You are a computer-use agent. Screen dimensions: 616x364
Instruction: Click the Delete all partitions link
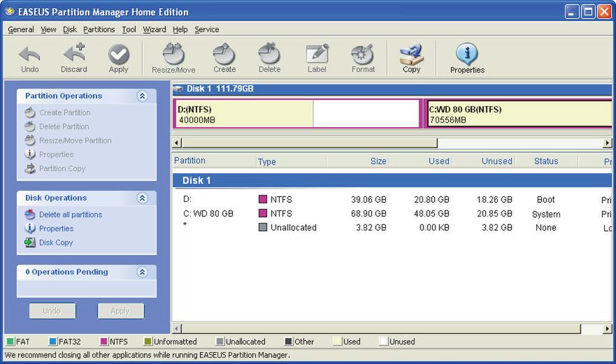(x=71, y=214)
